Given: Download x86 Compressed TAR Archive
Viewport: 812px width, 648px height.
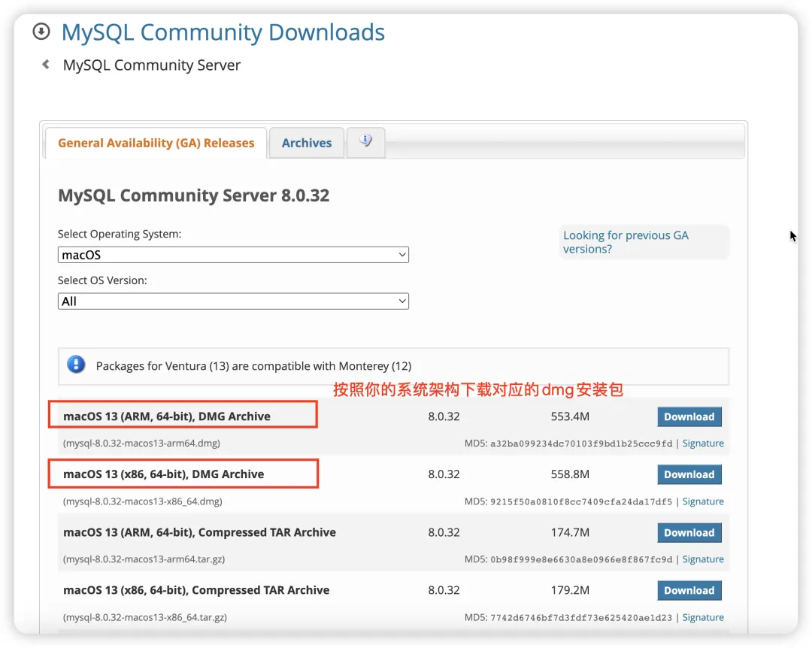Looking at the screenshot, I should point(689,591).
